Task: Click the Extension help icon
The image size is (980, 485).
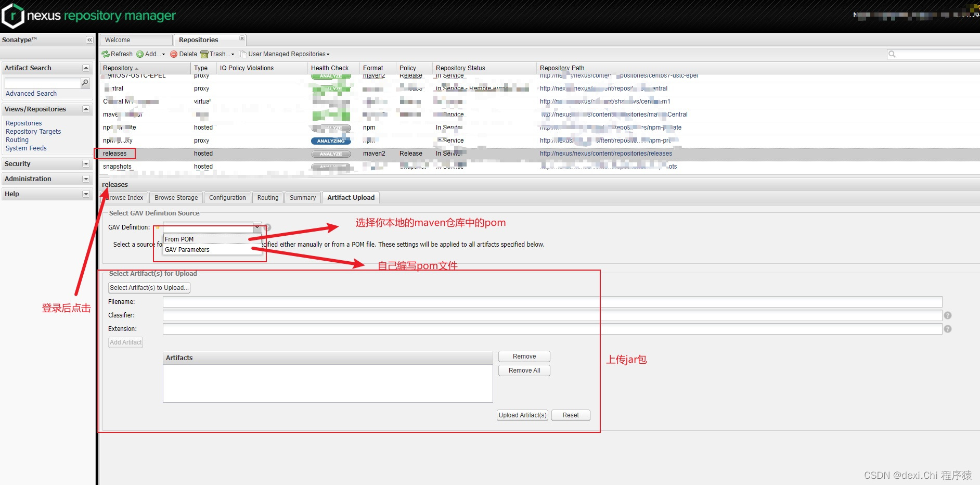Action: [948, 329]
